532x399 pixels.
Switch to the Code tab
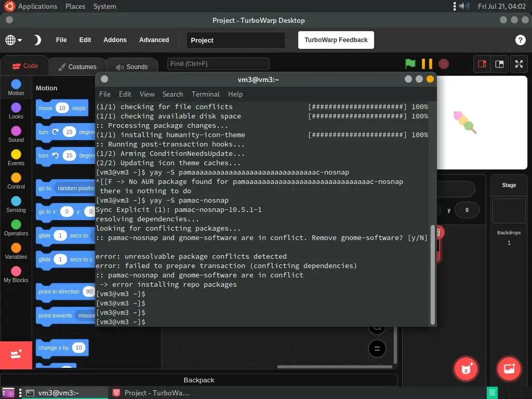coord(25,66)
